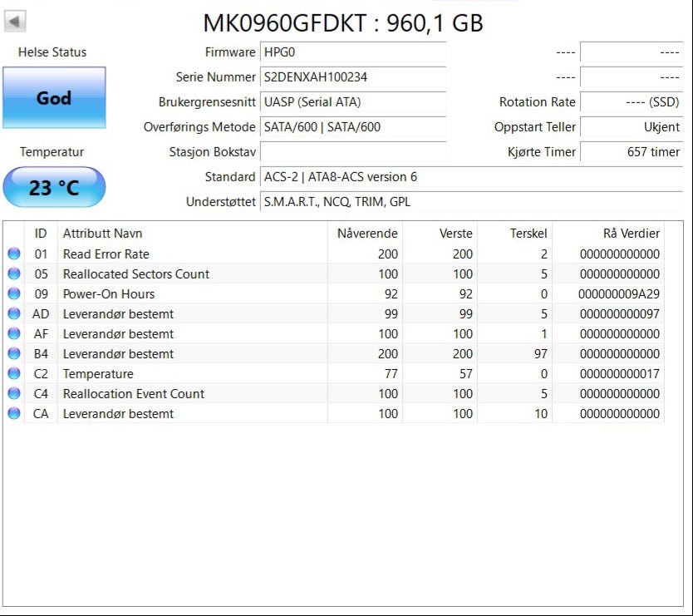Select Leverandør bestemt in the CA row
The width and height of the screenshot is (693, 616).
click(x=119, y=413)
